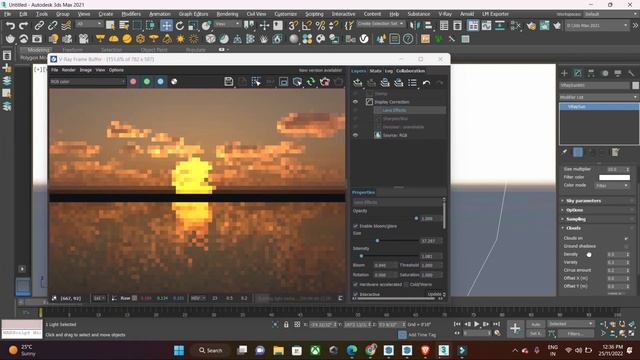Image resolution: width=640 pixels, height=360 pixels.
Task: Open V-Ray menu in menu bar
Action: click(445, 14)
